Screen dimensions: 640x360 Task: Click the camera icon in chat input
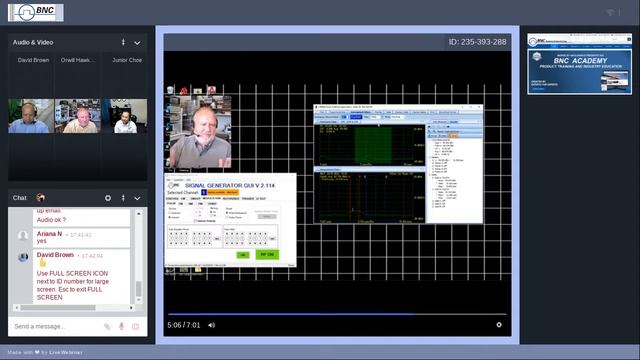[x=136, y=326]
